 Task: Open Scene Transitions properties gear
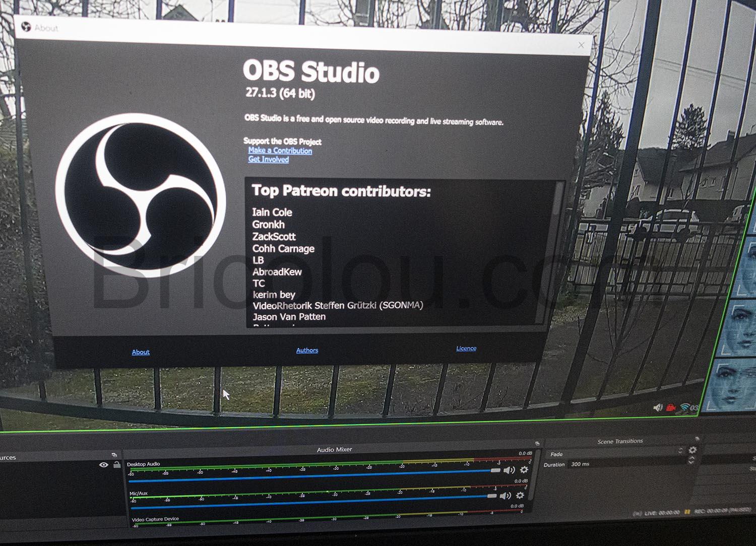tap(692, 450)
